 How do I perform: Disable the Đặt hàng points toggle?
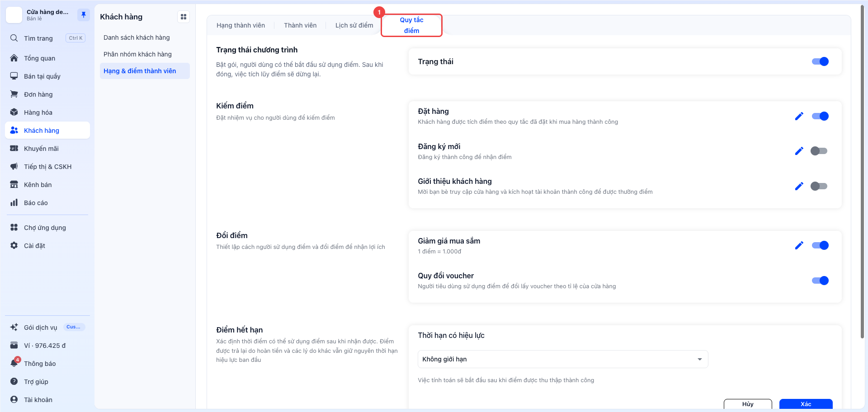[x=820, y=116]
